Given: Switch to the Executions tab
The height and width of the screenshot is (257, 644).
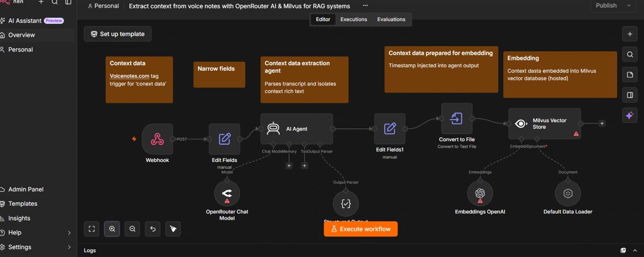Looking at the screenshot, I should [x=354, y=19].
